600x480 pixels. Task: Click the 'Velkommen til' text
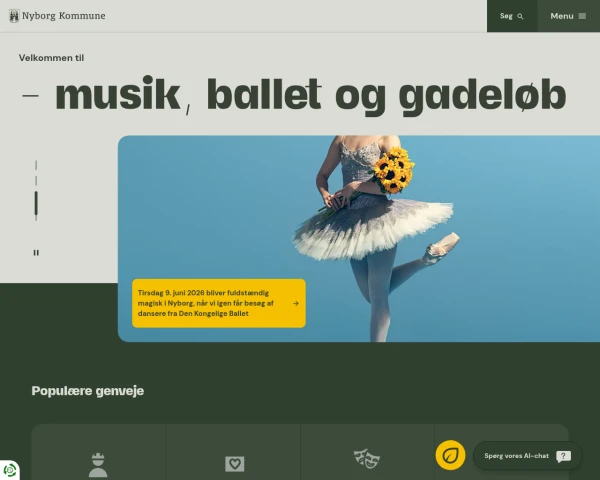51,58
